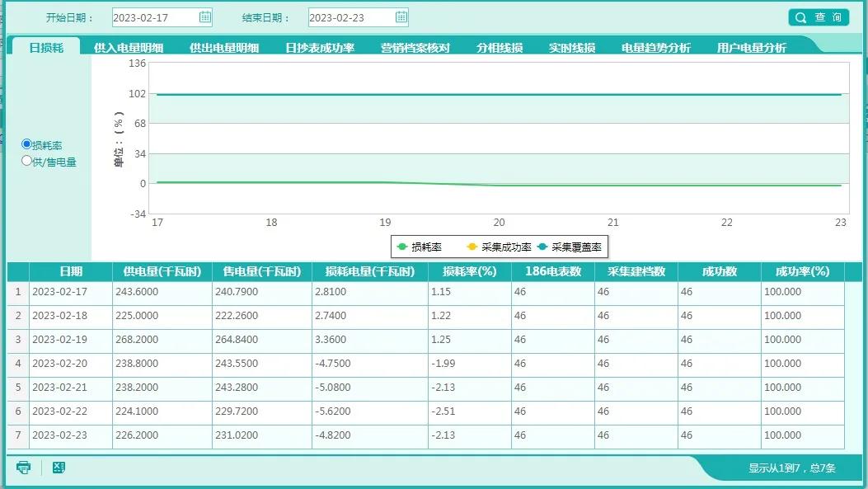Switch to the 实时线损 tab

573,47
